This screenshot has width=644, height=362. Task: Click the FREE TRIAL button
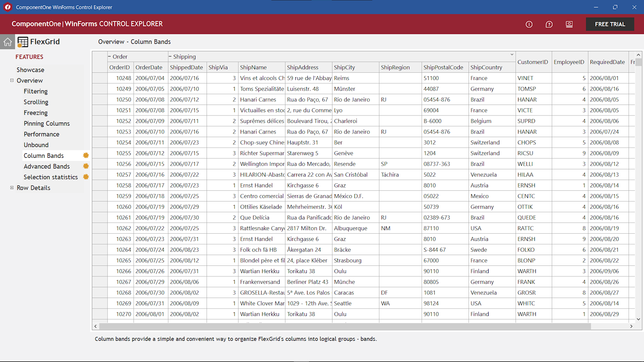[x=610, y=24]
